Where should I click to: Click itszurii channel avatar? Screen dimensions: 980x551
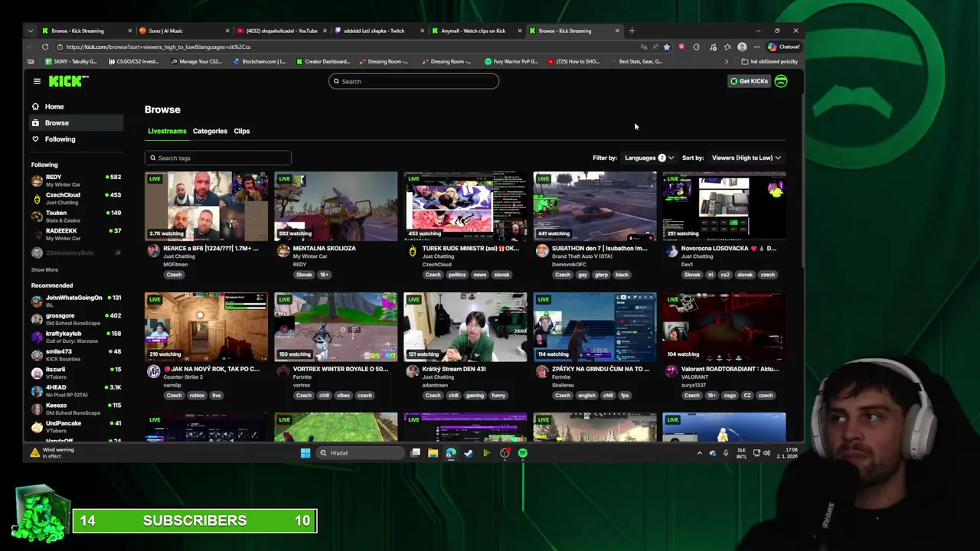tap(37, 373)
